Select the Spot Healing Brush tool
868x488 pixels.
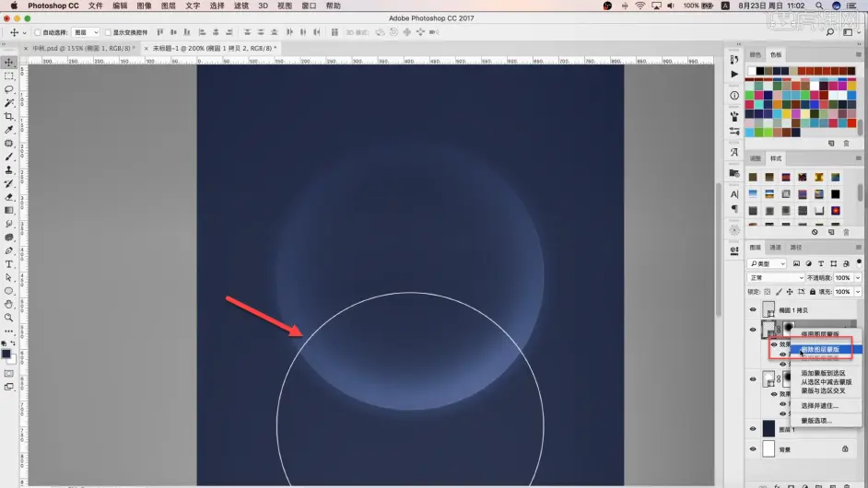click(9, 144)
